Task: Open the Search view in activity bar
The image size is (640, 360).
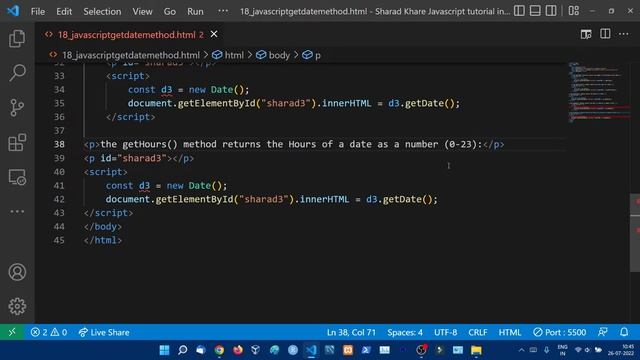Action: [x=17, y=73]
